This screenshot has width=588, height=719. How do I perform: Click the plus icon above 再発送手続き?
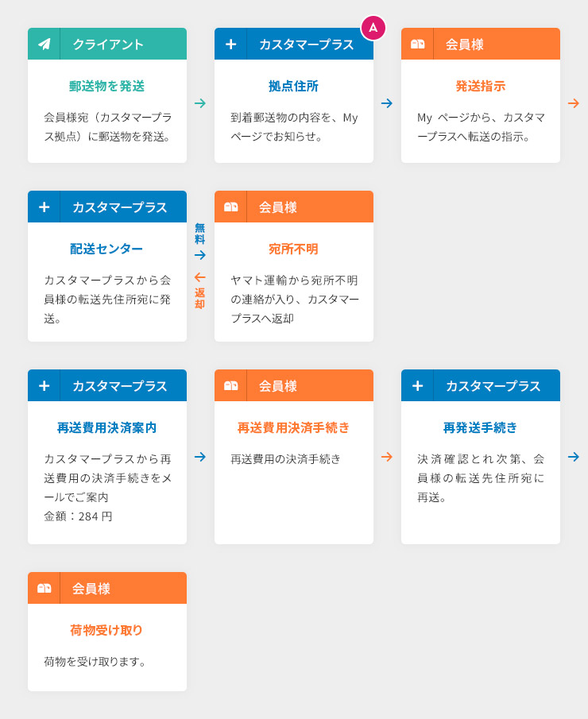[x=417, y=385]
